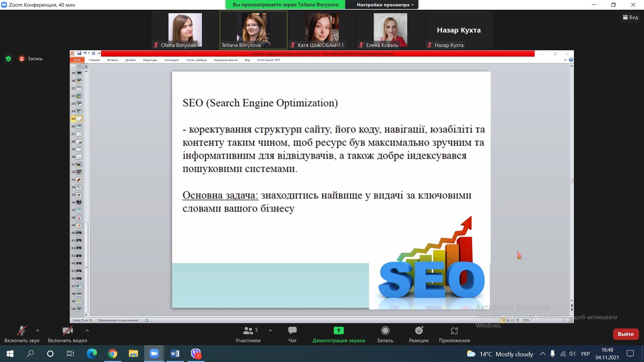Close the slide thumbnail pane
The image size is (644, 362).
click(86, 66)
